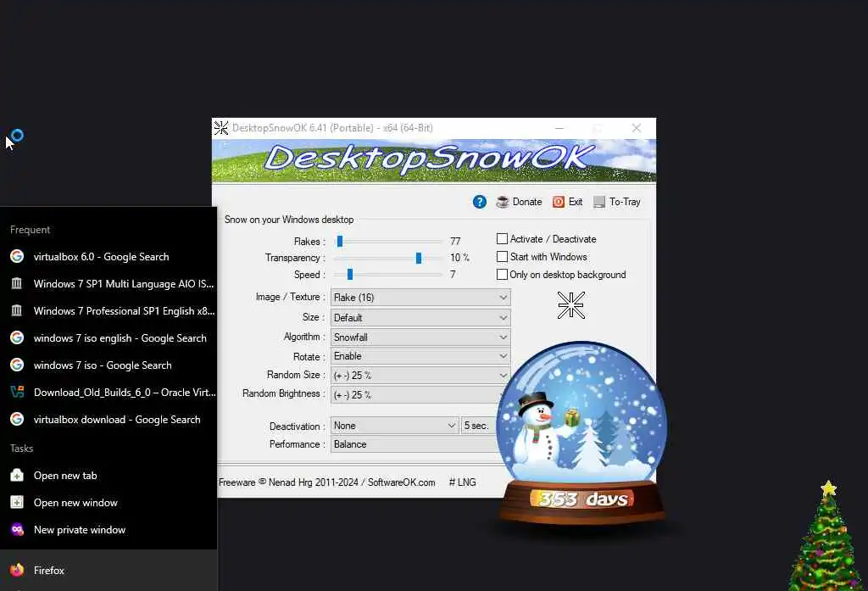
Task: Open the 5 sec. deactivation time dropdown
Action: coord(479,426)
